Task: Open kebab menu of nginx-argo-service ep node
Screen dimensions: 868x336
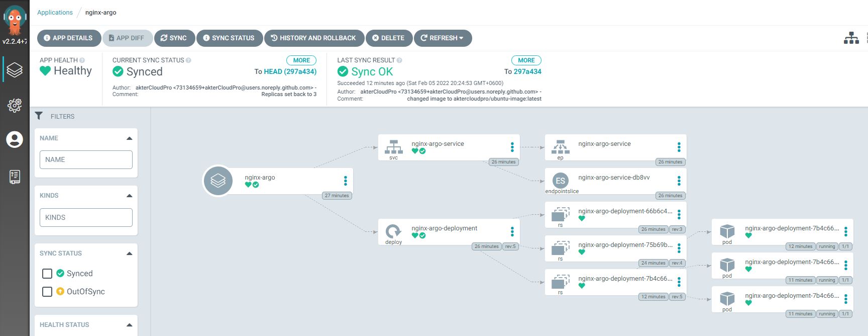Action: click(679, 147)
